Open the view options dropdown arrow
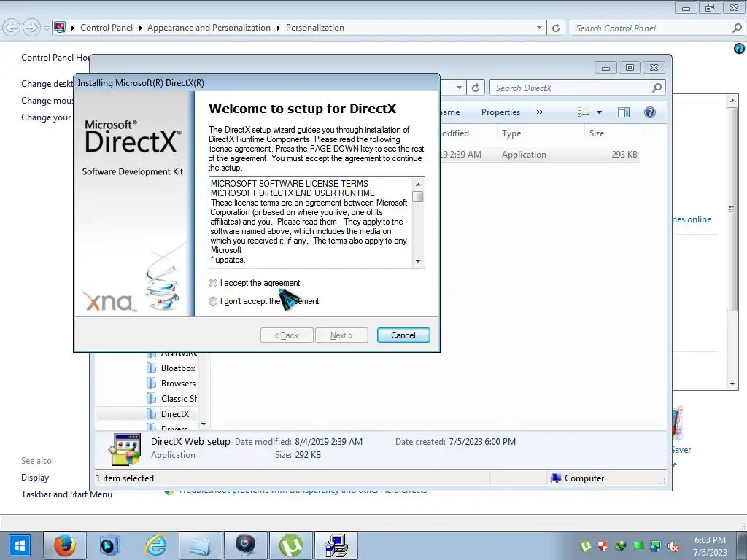 [600, 112]
